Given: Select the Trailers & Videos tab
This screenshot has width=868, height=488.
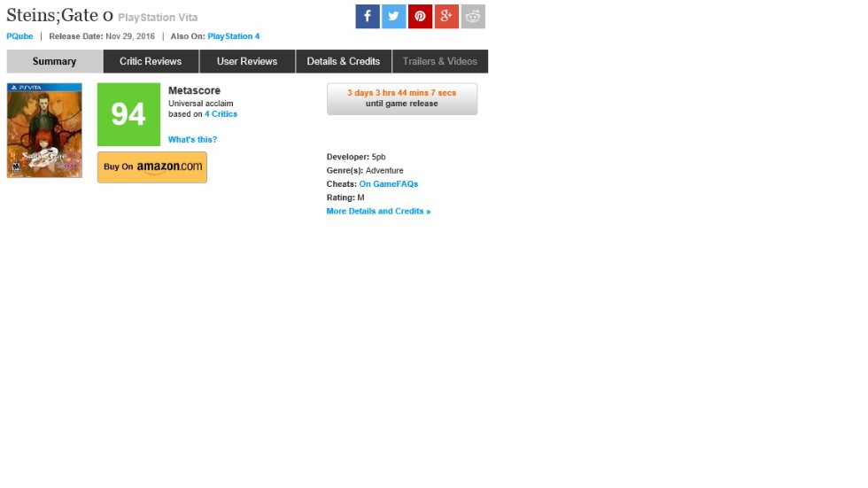Looking at the screenshot, I should (x=439, y=61).
